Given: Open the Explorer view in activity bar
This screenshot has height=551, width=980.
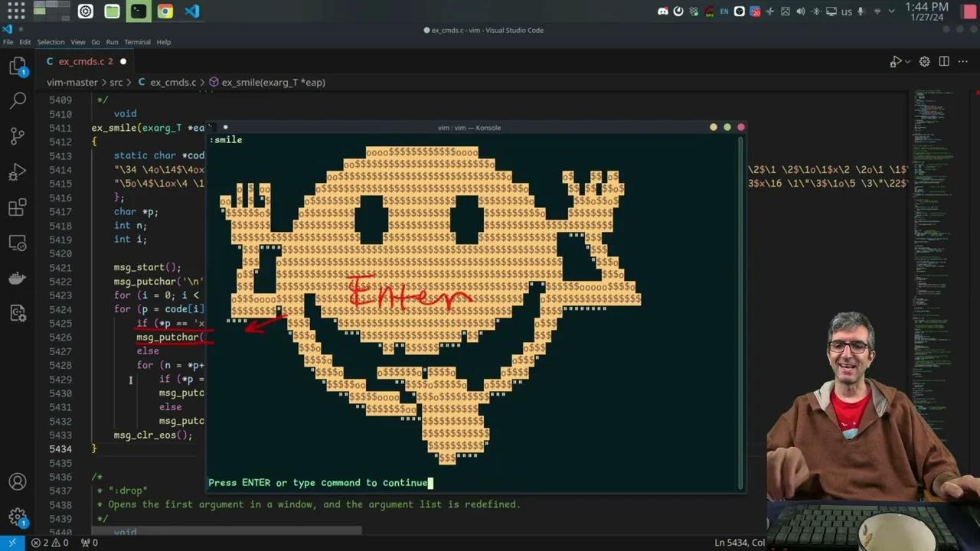Looking at the screenshot, I should (18, 67).
